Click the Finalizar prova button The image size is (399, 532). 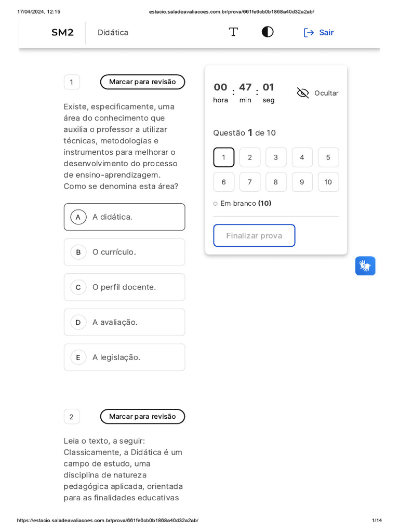(254, 236)
